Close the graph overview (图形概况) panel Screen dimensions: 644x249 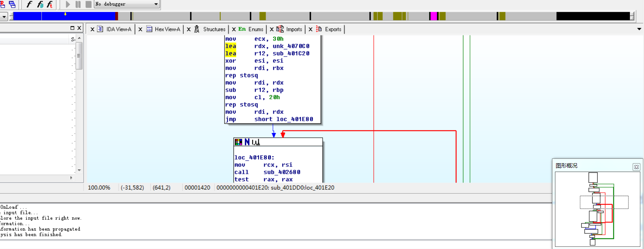pyautogui.click(x=636, y=167)
